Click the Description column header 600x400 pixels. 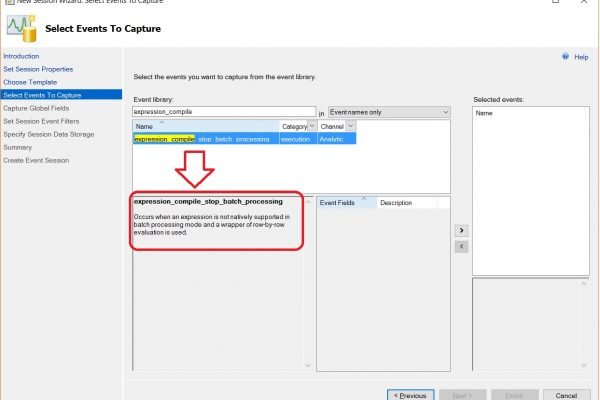407,203
